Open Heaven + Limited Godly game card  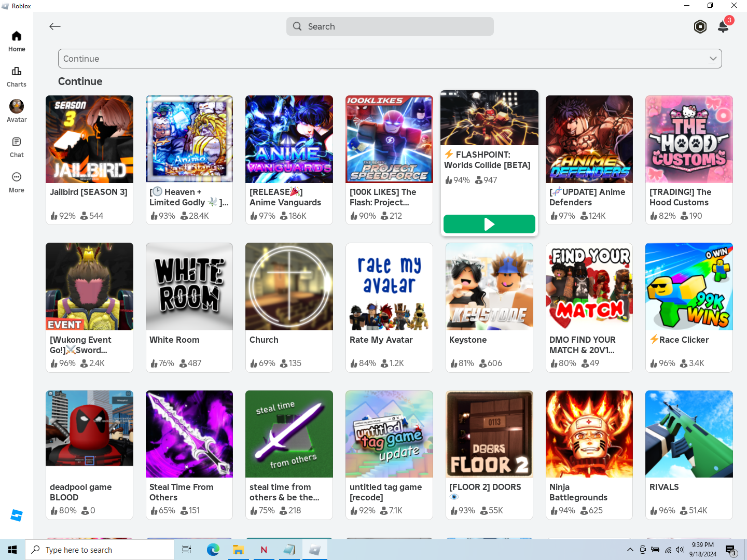189,160
